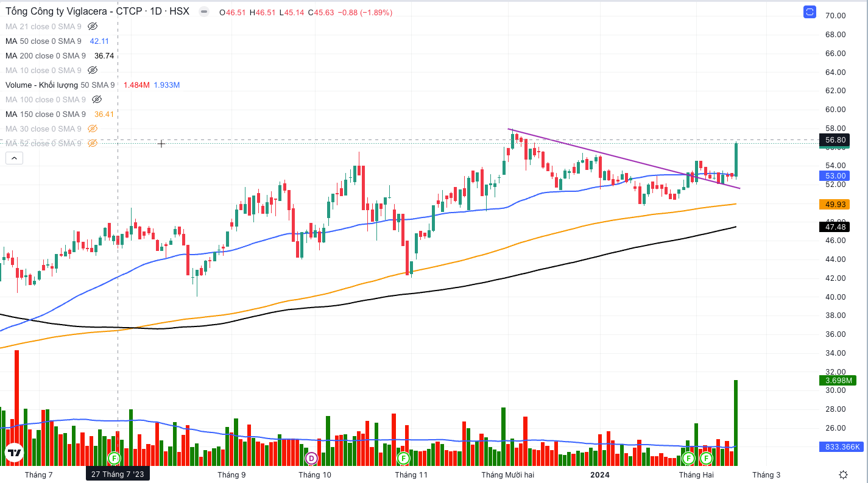
Task: Show the hidden MA 21 indicator
Action: coord(93,26)
